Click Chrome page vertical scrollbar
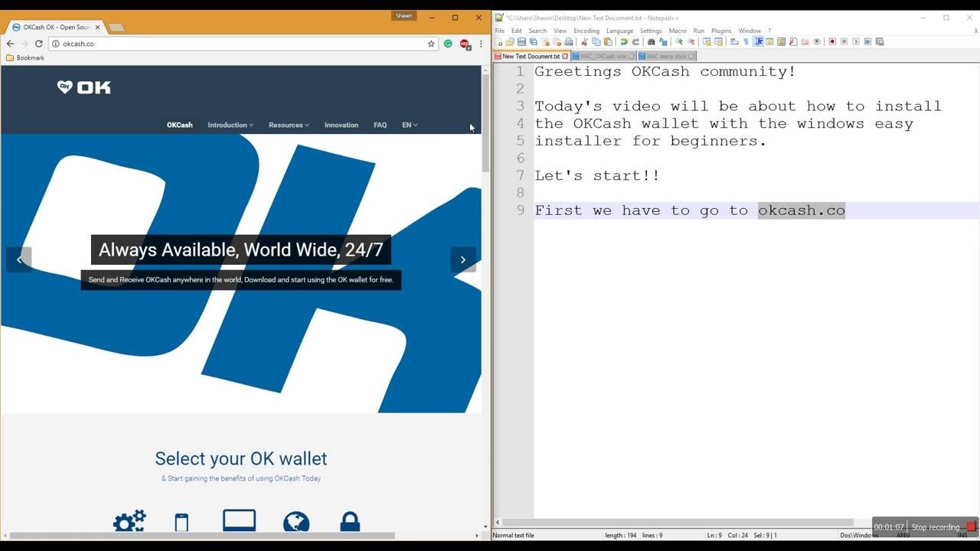The width and height of the screenshot is (980, 551). coord(485,124)
